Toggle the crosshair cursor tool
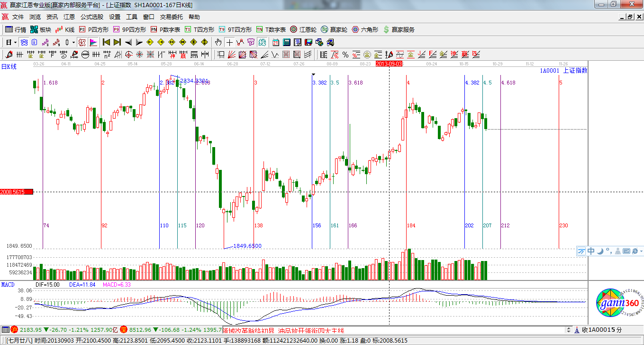 click(x=229, y=42)
